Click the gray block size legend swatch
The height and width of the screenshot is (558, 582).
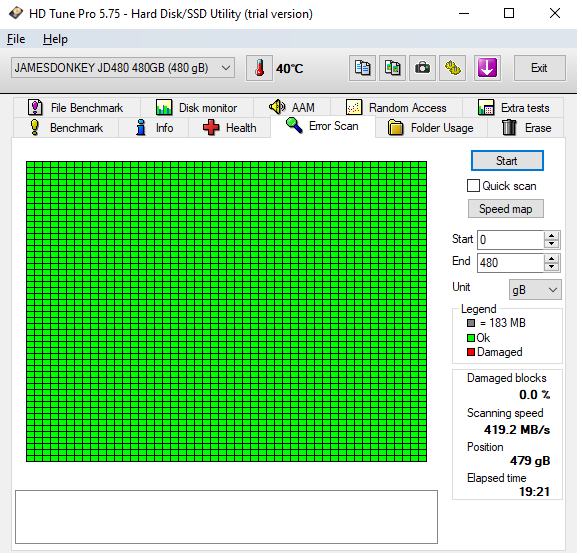click(x=471, y=323)
